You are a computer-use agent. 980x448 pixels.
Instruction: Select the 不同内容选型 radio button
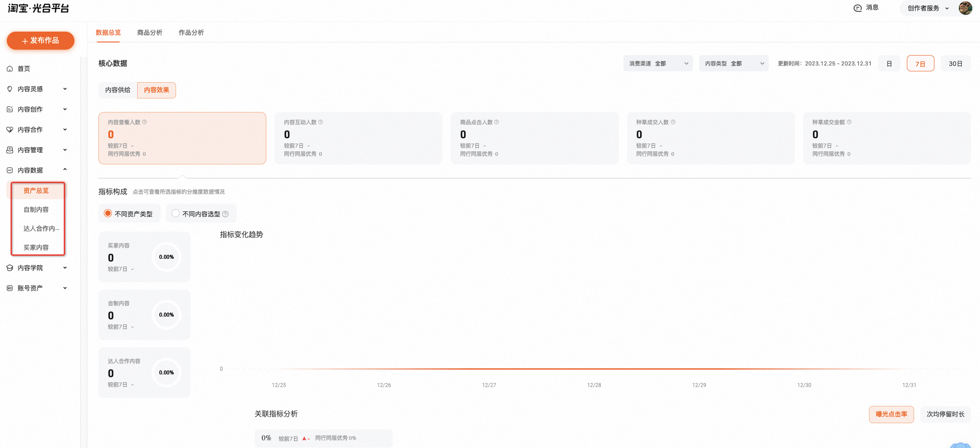176,213
